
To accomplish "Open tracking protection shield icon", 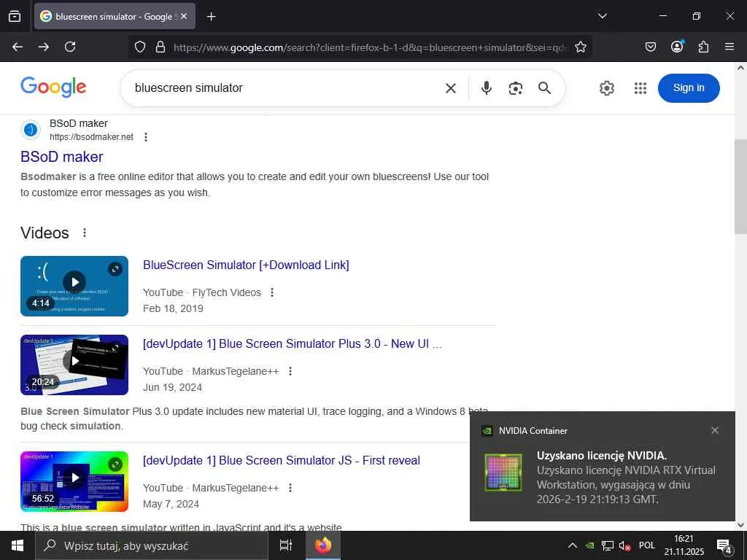I will pyautogui.click(x=139, y=47).
